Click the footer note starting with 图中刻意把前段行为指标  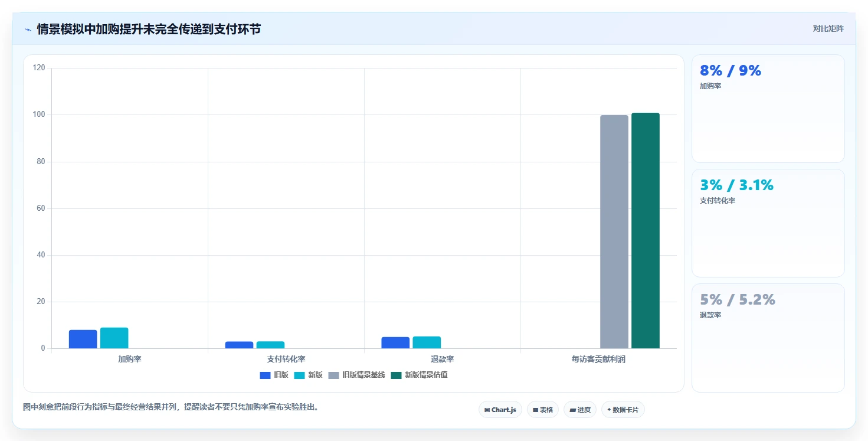(171, 407)
